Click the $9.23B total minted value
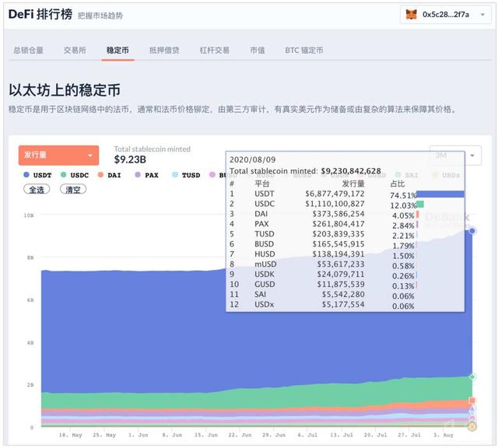Screen dimensions: 498x448 130,159
